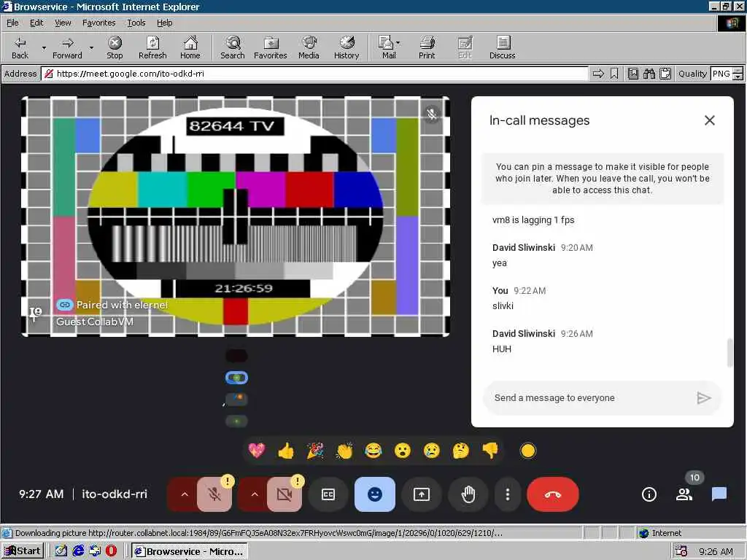
Task: Open the Quality PNG dropdown
Action: (x=727, y=74)
